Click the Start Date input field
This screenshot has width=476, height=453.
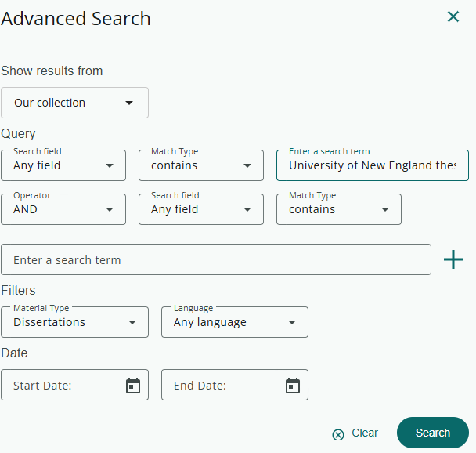click(74, 385)
